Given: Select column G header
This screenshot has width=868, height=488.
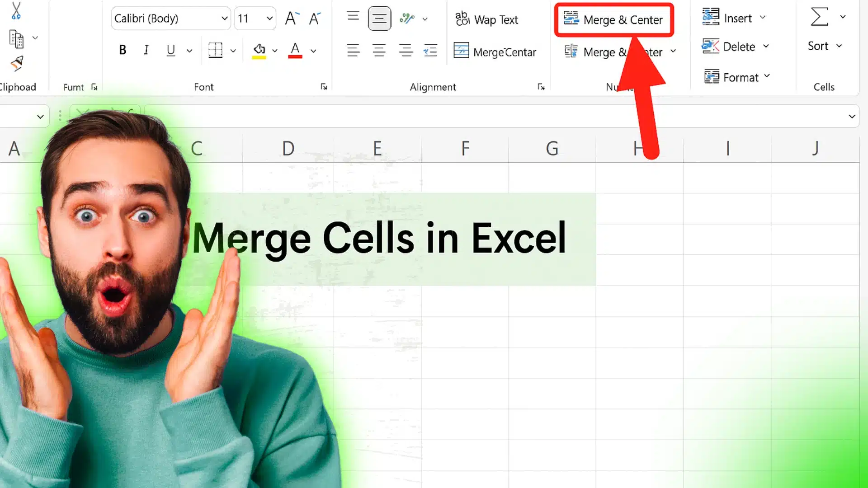Looking at the screenshot, I should point(552,148).
